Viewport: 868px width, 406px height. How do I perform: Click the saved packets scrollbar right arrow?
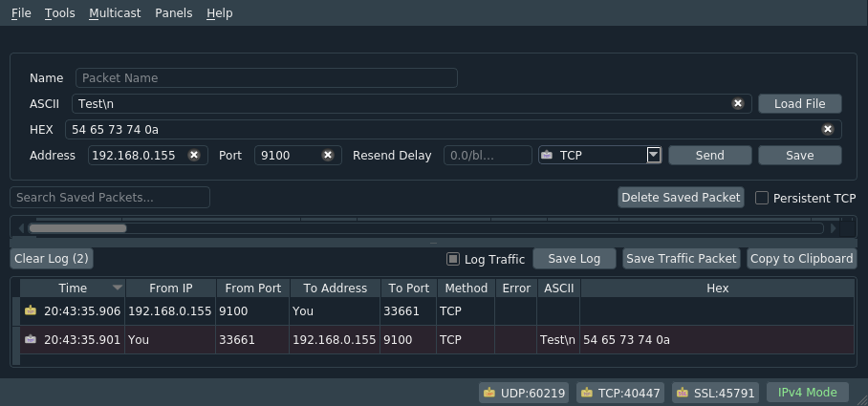pyautogui.click(x=834, y=228)
